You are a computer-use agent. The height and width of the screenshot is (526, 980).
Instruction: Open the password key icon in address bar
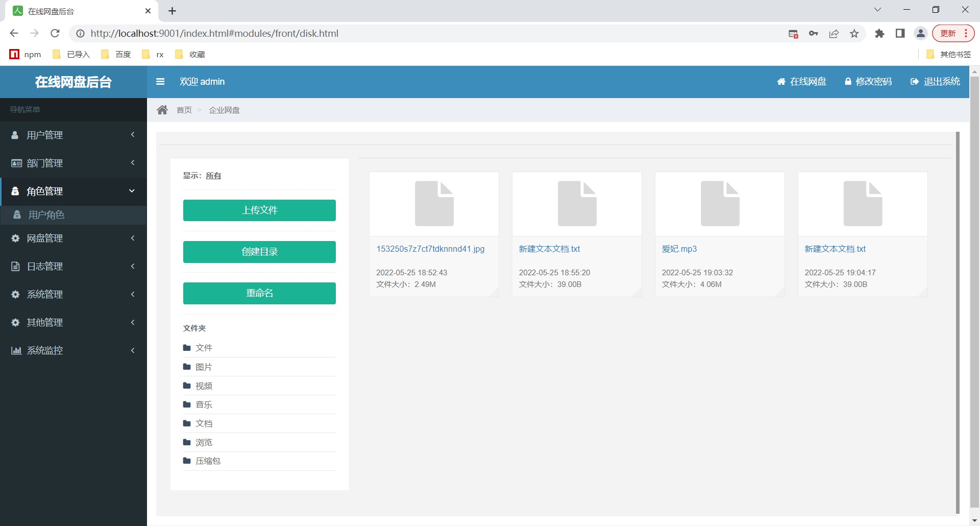814,34
